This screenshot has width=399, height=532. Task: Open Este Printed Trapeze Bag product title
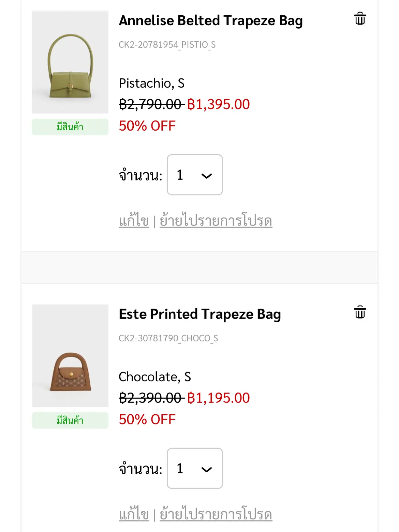[x=200, y=314]
